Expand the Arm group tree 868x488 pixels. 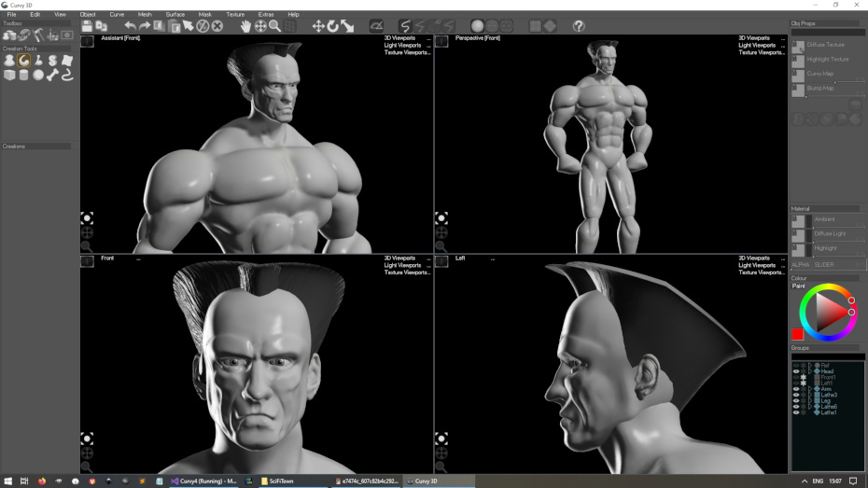coord(810,389)
